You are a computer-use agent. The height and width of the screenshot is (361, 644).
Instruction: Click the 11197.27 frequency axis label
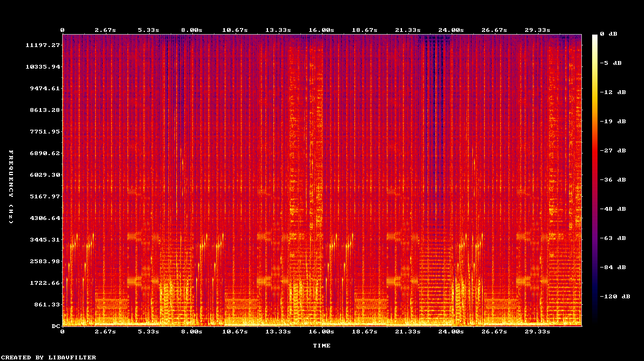coord(43,45)
